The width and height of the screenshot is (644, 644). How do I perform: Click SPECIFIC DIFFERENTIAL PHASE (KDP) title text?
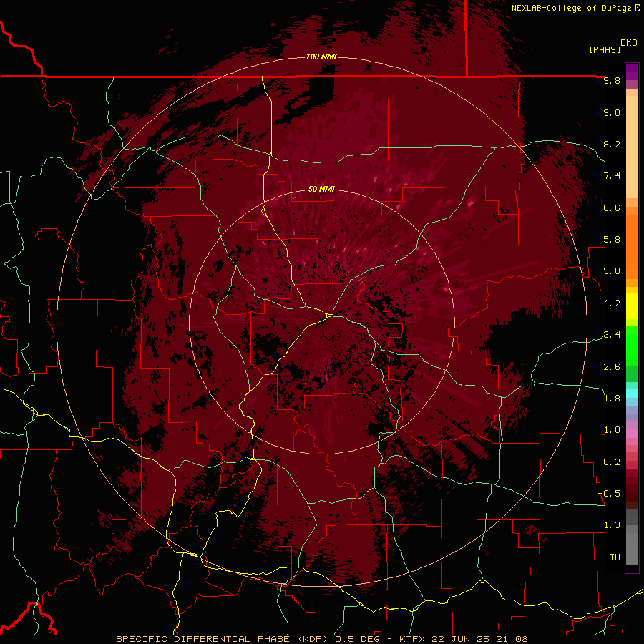tap(223, 639)
